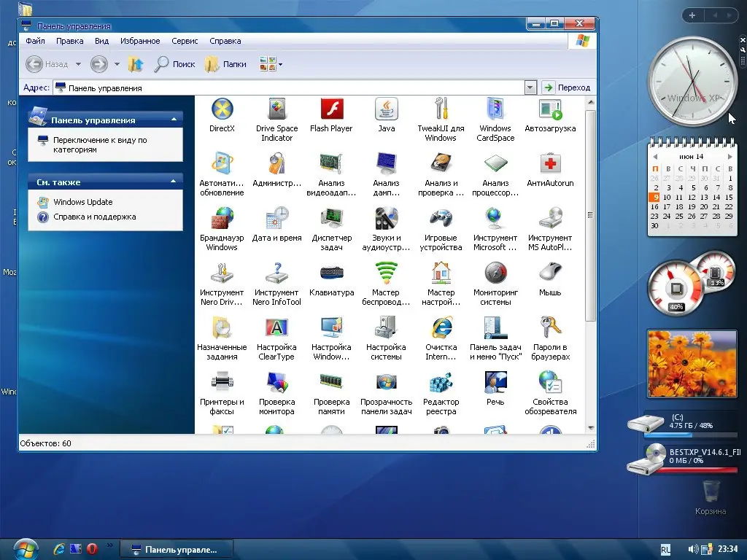Launch Диспетчер задач
The width and height of the screenshot is (747, 560).
click(332, 229)
